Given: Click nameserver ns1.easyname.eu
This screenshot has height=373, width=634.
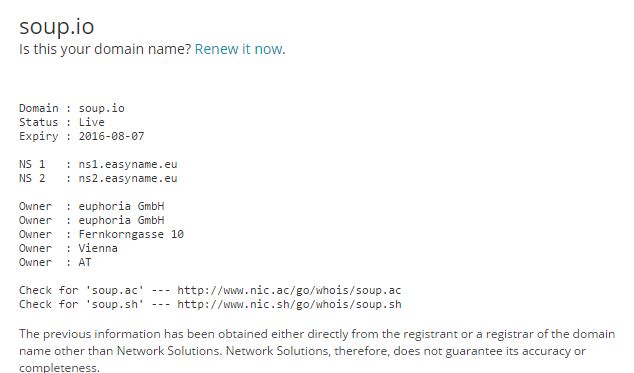Looking at the screenshot, I should [128, 164].
